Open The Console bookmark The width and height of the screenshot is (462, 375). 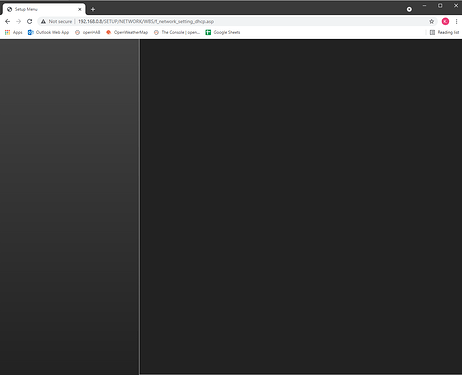[177, 32]
